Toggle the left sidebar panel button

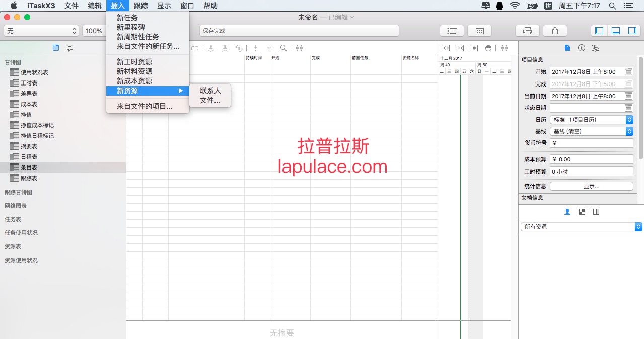click(599, 31)
